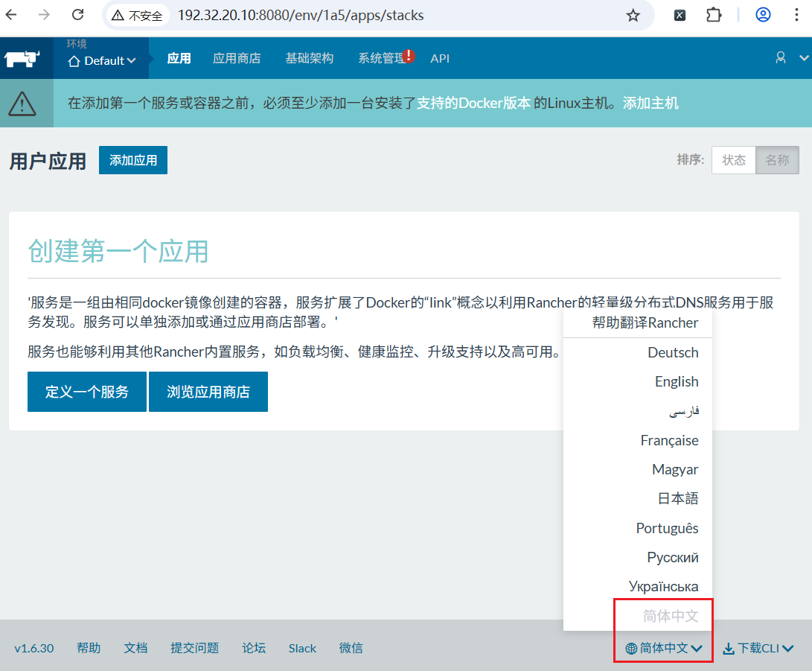Open the Slack footer link
This screenshot has height=671, width=812.
coord(302,649)
